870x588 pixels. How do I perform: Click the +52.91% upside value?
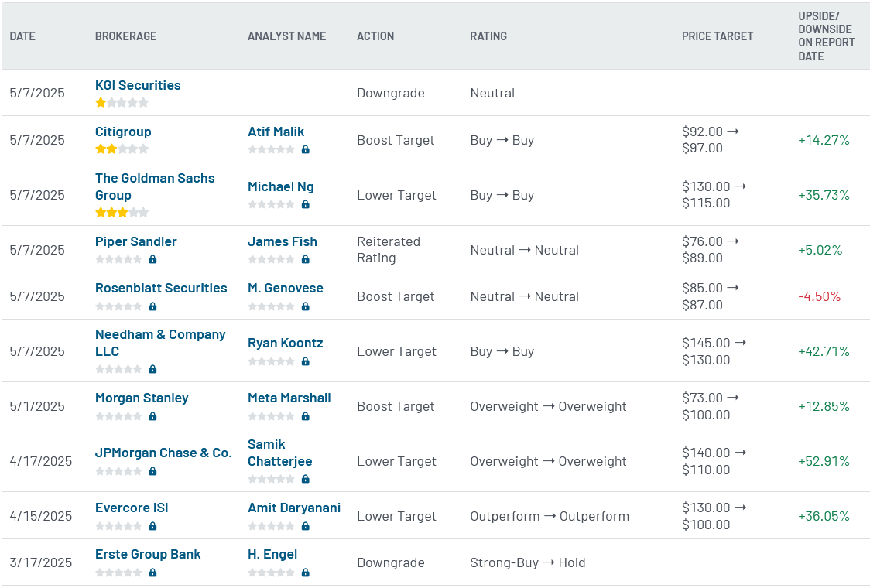point(824,462)
